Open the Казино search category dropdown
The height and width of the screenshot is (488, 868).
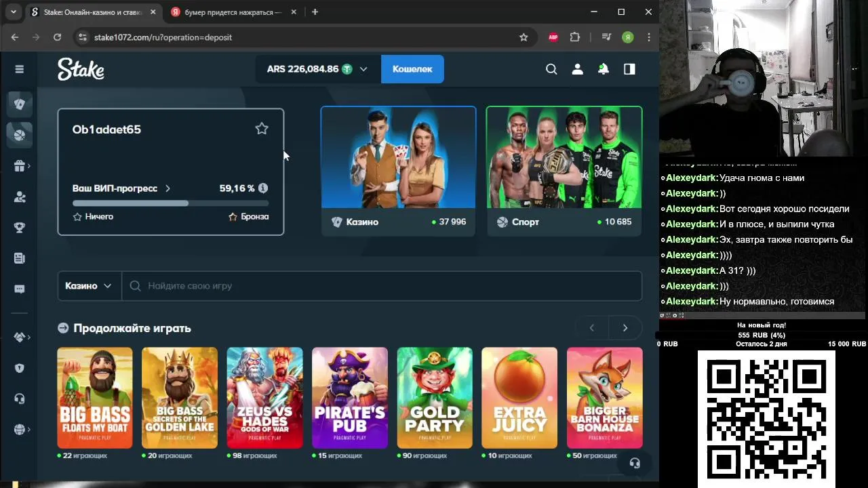(89, 286)
